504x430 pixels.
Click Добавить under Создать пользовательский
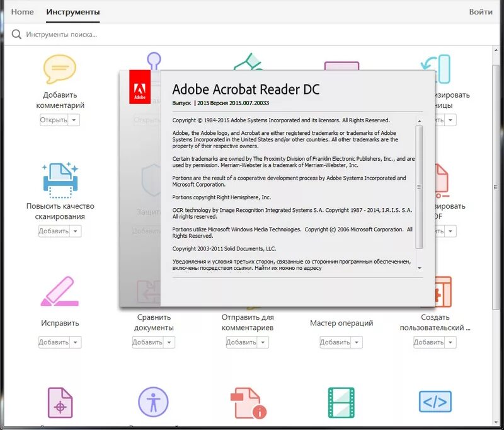[x=429, y=342]
